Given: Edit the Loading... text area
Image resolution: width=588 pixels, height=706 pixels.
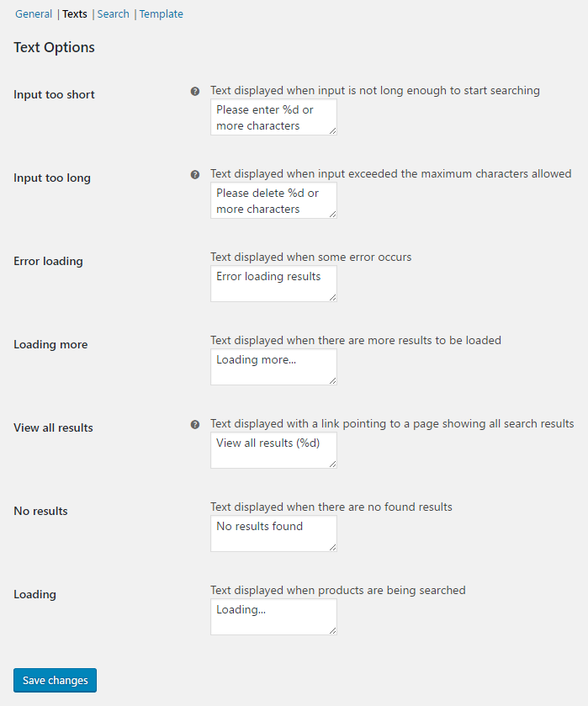Looking at the screenshot, I should (273, 617).
